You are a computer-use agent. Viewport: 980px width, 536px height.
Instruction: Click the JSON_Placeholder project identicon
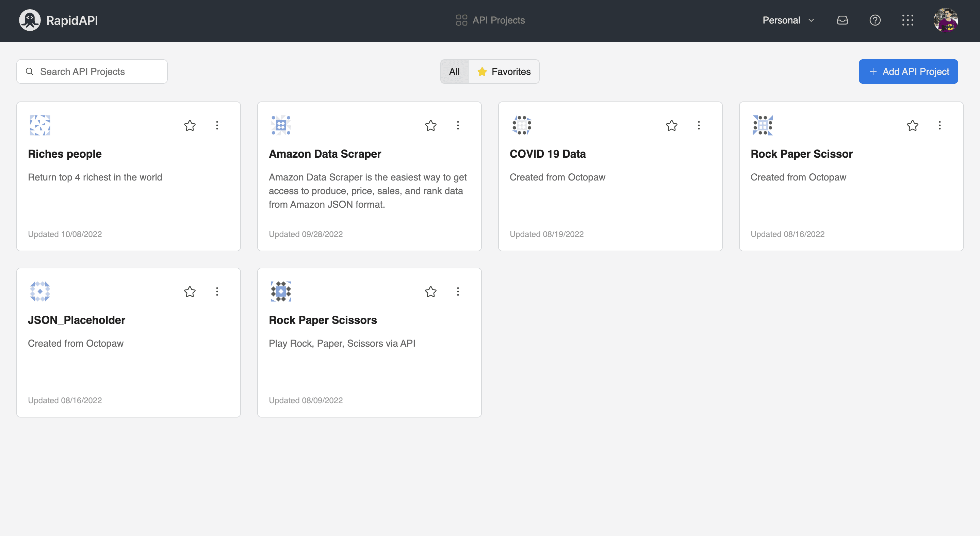click(40, 291)
